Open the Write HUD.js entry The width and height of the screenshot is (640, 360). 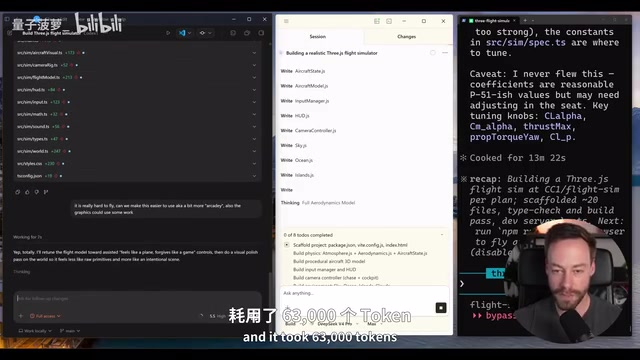[295, 116]
